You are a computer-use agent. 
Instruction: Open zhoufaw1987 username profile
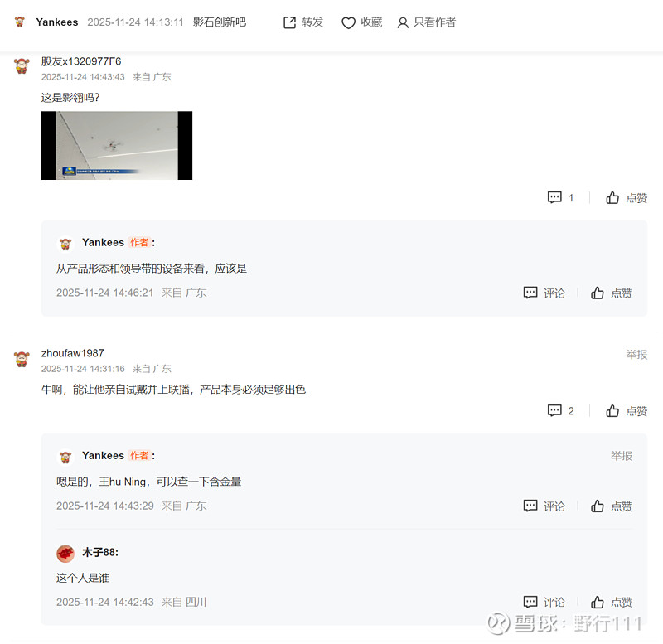click(72, 353)
